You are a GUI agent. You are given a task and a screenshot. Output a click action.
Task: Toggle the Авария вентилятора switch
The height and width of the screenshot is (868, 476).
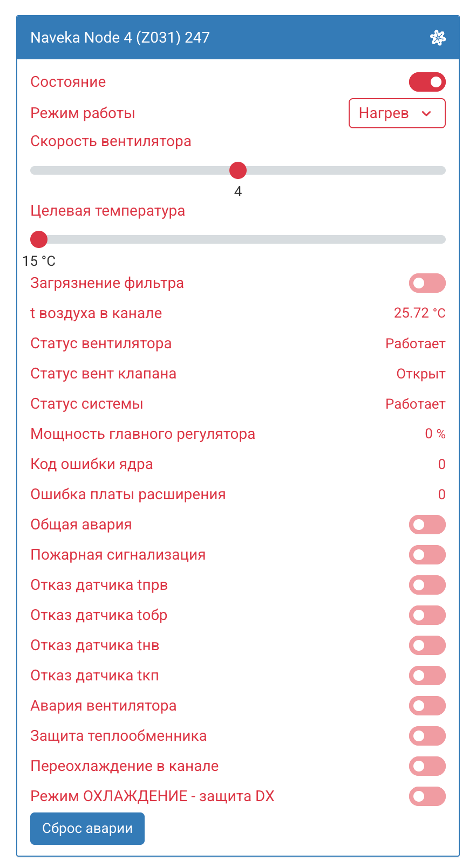pos(427,706)
